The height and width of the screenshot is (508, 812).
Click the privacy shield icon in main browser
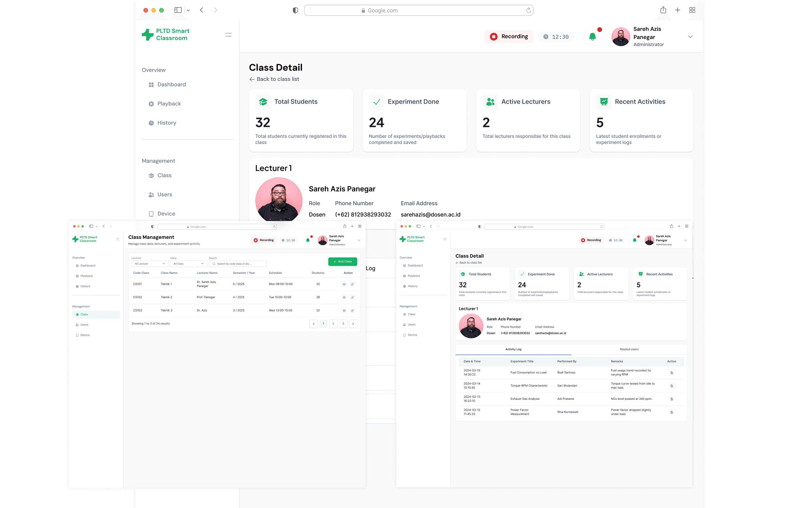point(295,10)
